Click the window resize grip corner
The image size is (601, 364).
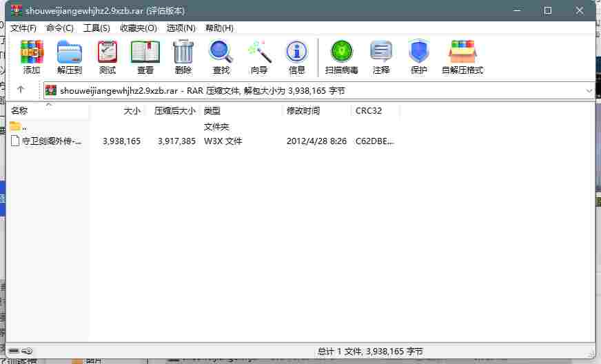pyautogui.click(x=591, y=354)
